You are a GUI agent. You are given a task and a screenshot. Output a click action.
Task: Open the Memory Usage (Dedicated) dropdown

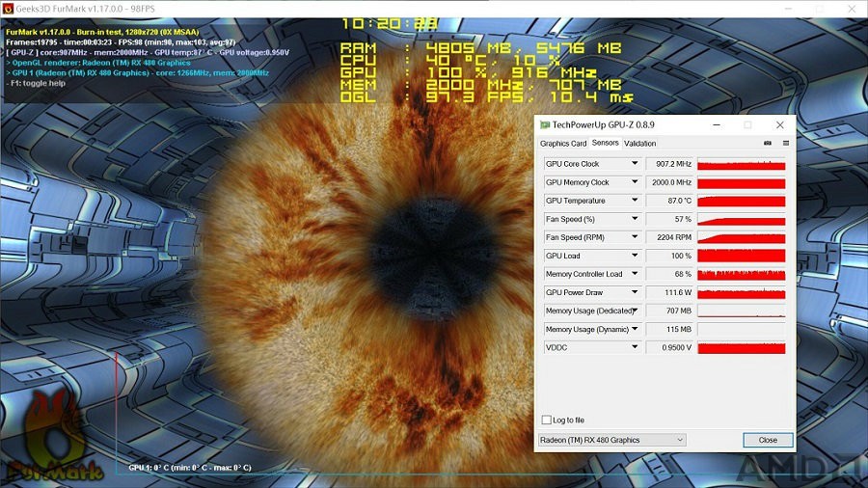pos(635,311)
